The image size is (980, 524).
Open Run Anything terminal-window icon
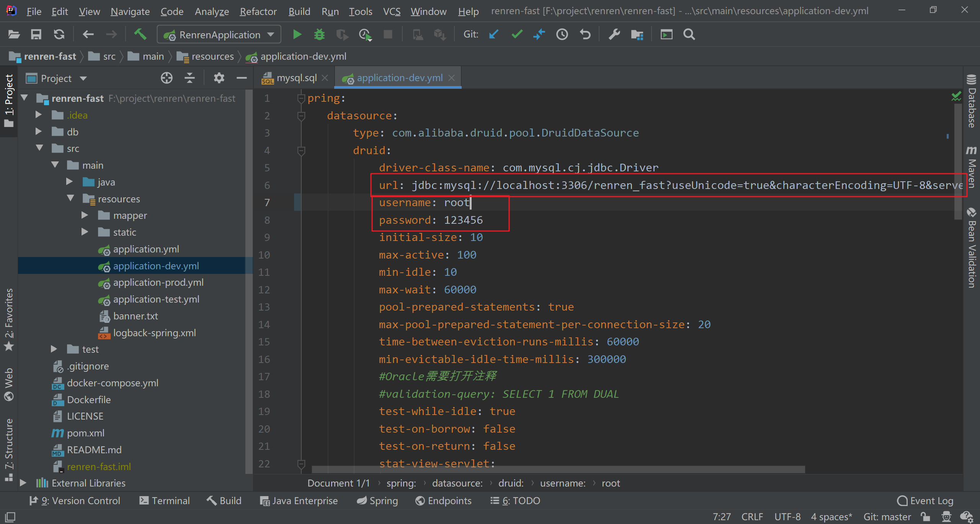tap(666, 35)
